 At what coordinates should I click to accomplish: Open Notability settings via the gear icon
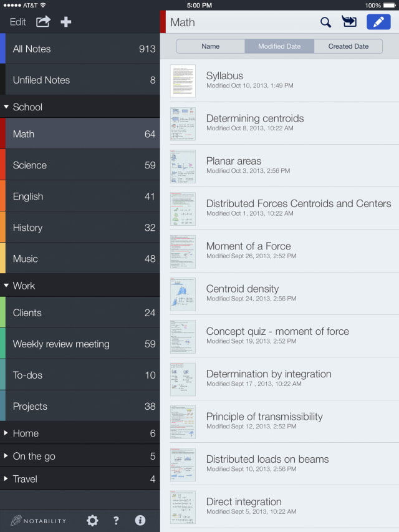coord(91,520)
